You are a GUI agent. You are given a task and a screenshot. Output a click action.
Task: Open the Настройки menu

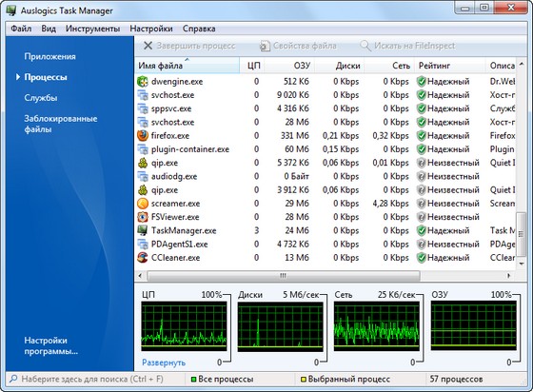click(151, 29)
